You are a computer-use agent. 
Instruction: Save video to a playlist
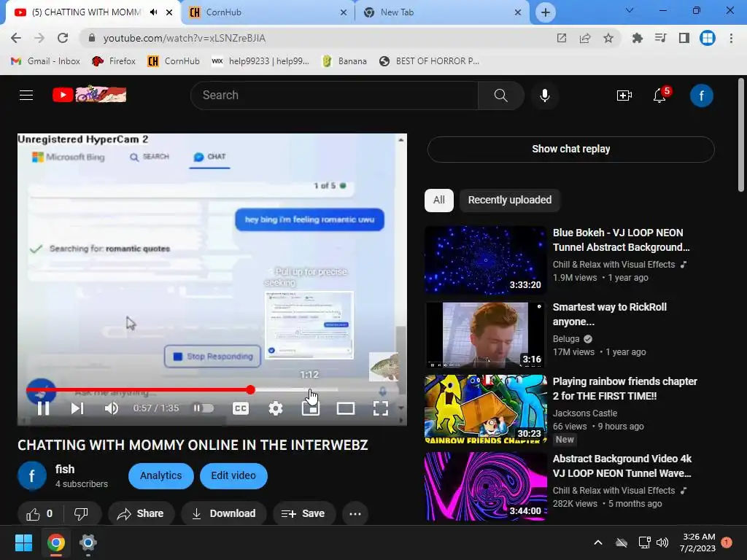pos(304,514)
